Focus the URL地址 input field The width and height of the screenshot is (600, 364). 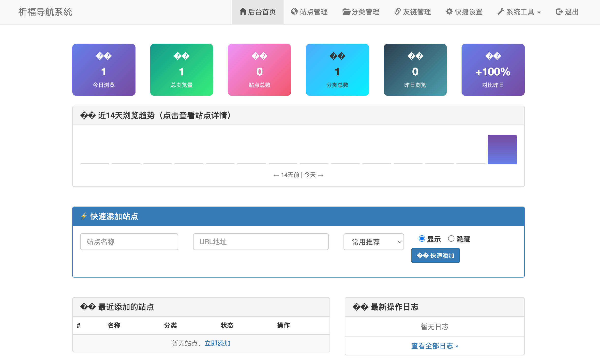(261, 242)
